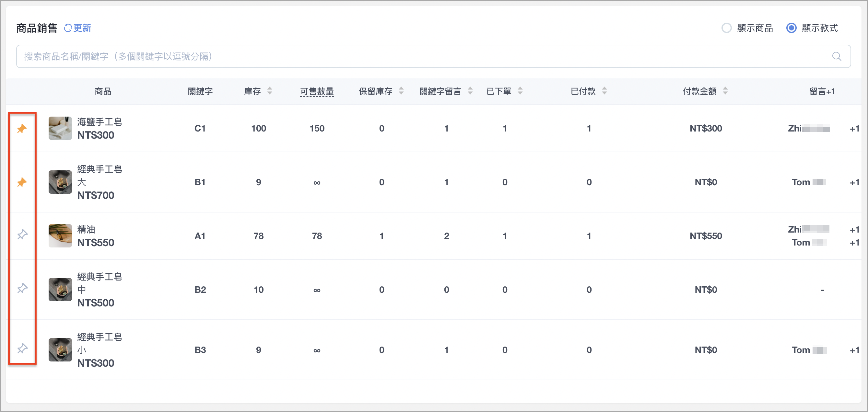The image size is (868, 412).
Task: Select the 顯示款式 radio option
Action: click(x=791, y=28)
